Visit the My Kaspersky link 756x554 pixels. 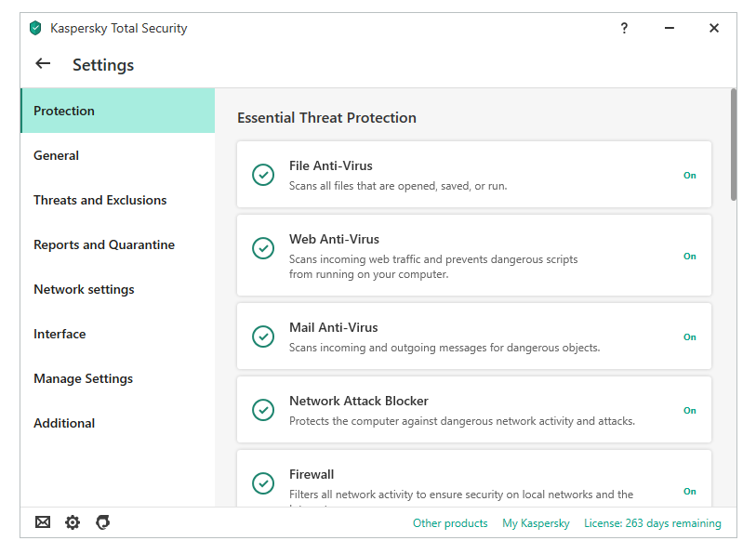(x=536, y=523)
